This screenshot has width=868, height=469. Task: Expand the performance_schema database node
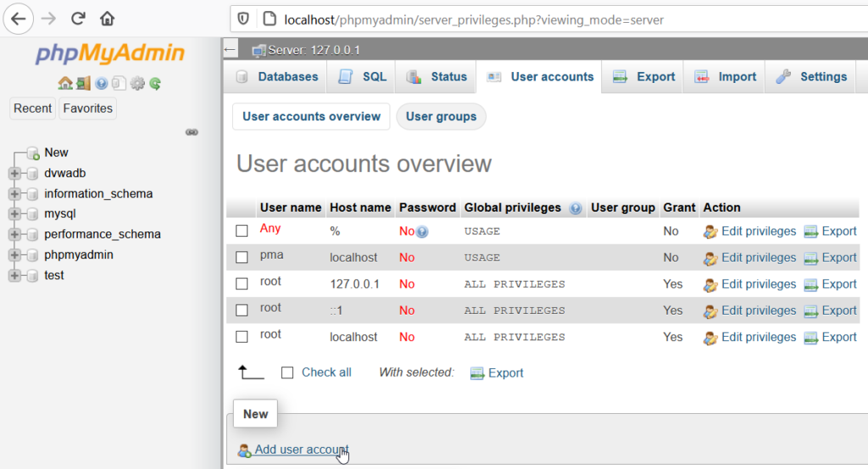pyautogui.click(x=15, y=234)
